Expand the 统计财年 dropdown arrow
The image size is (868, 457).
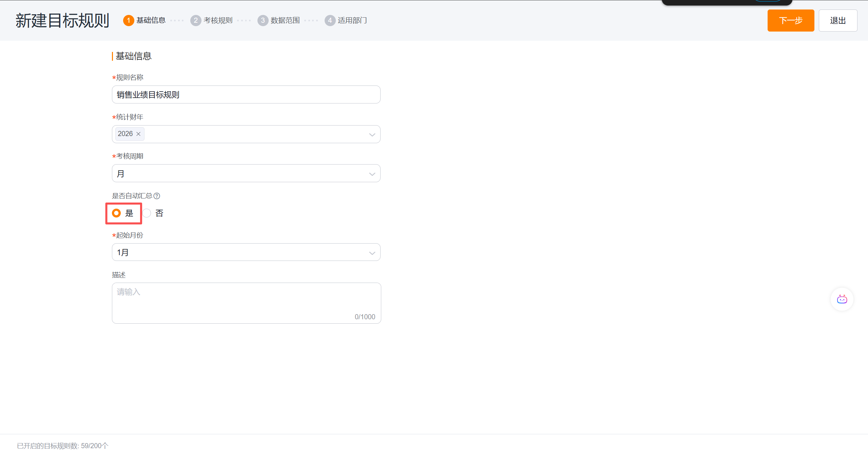point(372,135)
